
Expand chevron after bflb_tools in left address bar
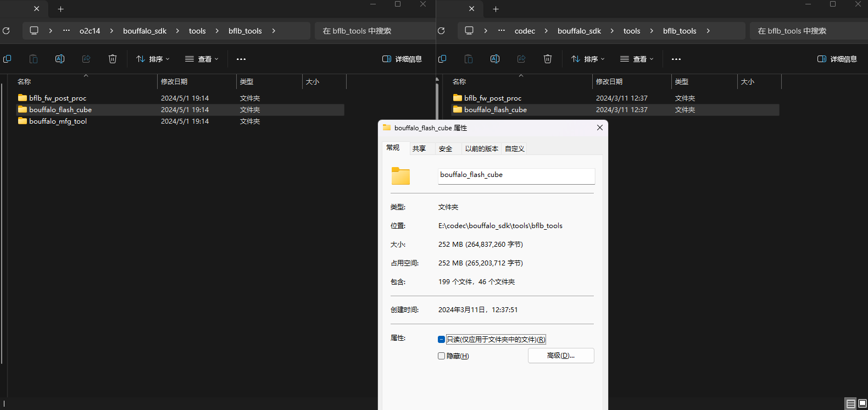[274, 31]
